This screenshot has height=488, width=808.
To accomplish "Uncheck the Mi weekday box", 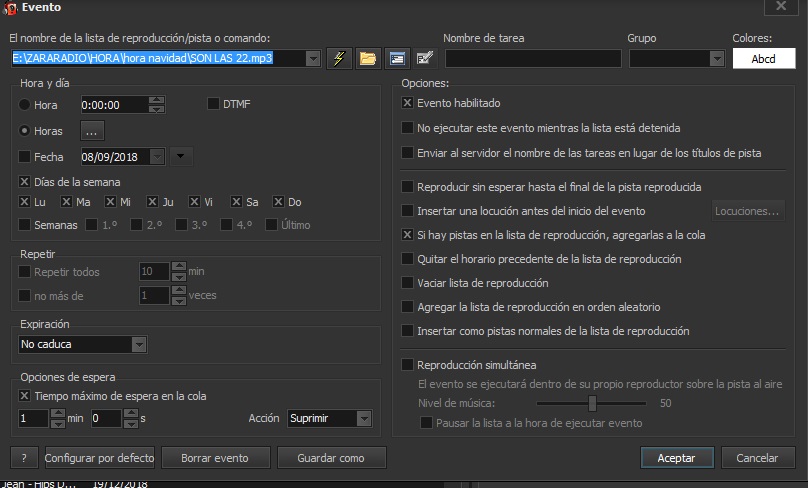I will [110, 201].
